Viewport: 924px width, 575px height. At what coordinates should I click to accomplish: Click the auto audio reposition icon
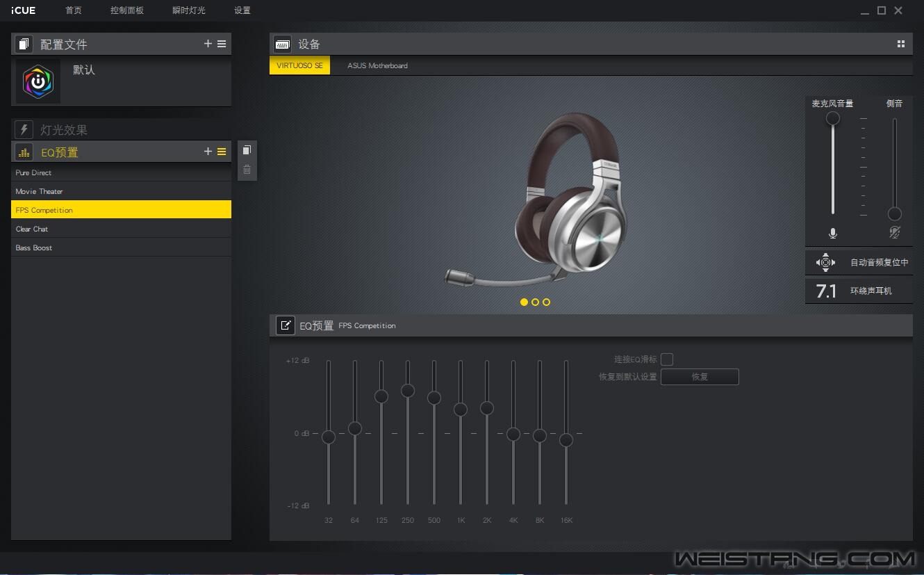click(825, 262)
